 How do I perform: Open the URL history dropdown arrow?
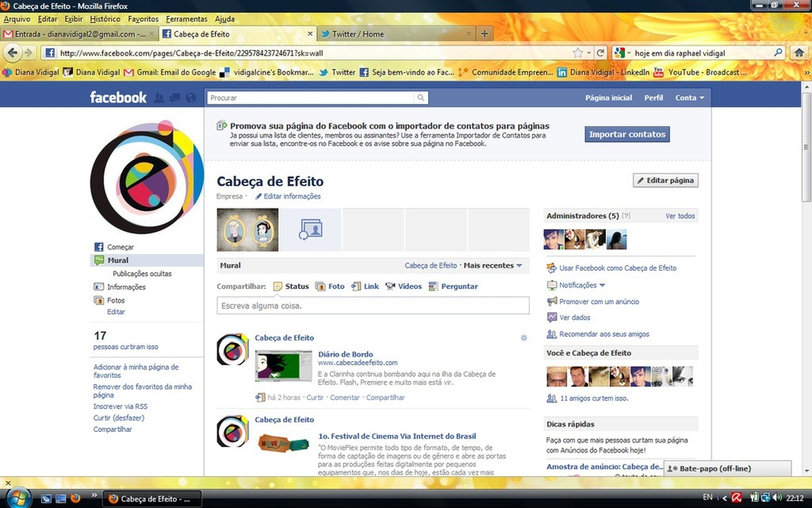coord(589,53)
